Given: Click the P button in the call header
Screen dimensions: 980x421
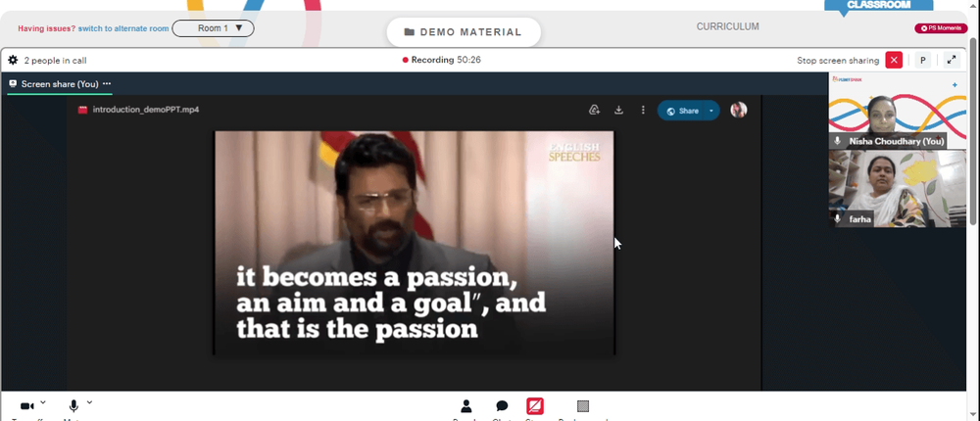Looking at the screenshot, I should point(922,60).
